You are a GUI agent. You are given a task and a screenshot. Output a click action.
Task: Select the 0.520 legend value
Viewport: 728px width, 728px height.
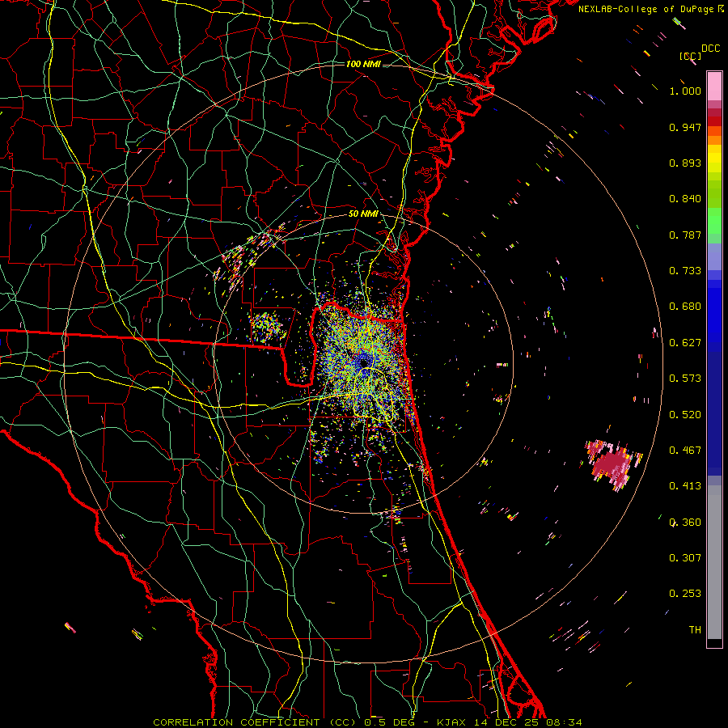pos(685,415)
